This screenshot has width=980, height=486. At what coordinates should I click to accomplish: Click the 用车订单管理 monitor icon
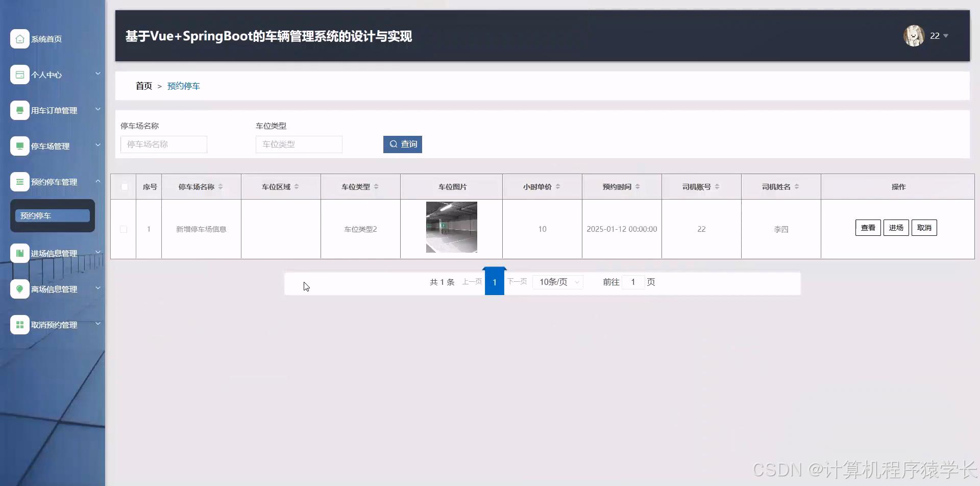pyautogui.click(x=19, y=110)
